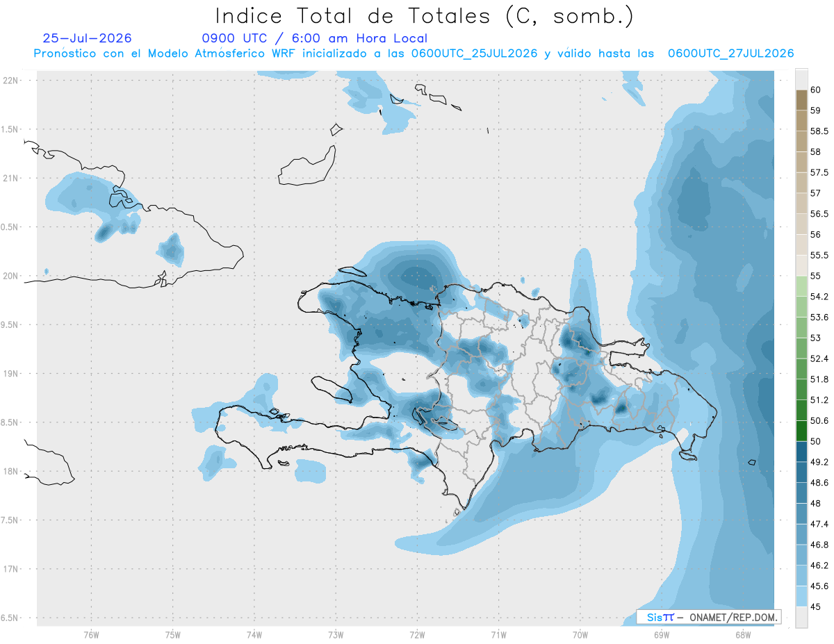834x644 pixels.
Task: Click the colorbar value '50.6'
Action: (x=819, y=421)
